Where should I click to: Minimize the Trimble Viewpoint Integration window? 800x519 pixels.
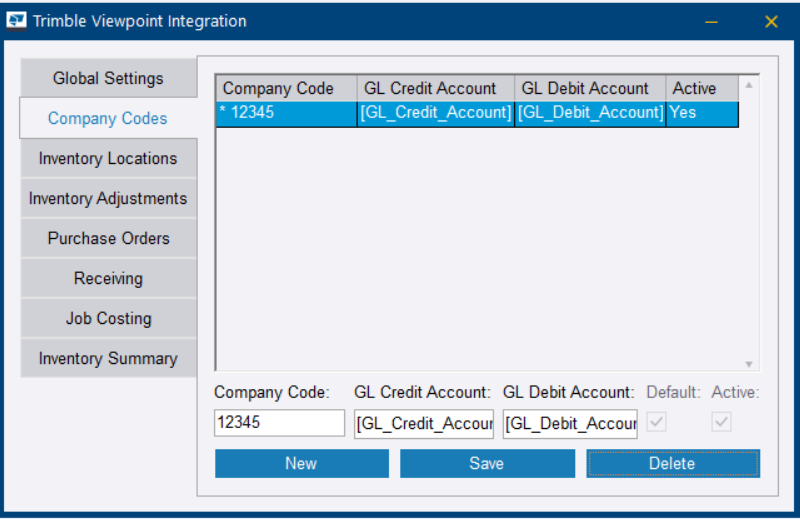711,22
